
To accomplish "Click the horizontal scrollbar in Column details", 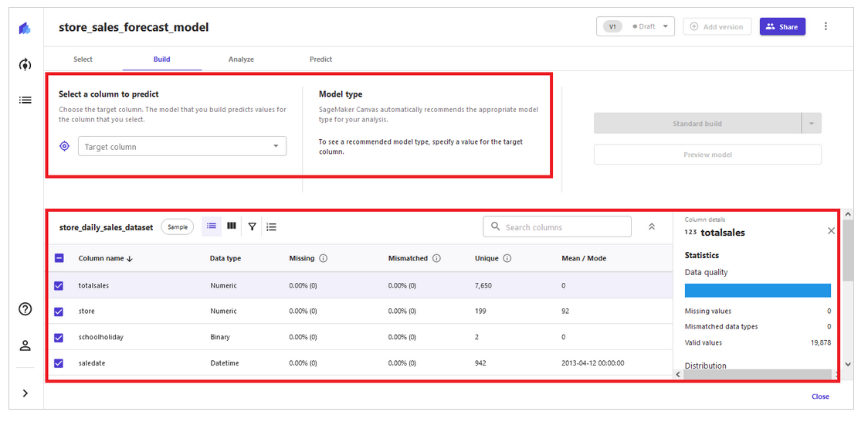I will point(758,375).
